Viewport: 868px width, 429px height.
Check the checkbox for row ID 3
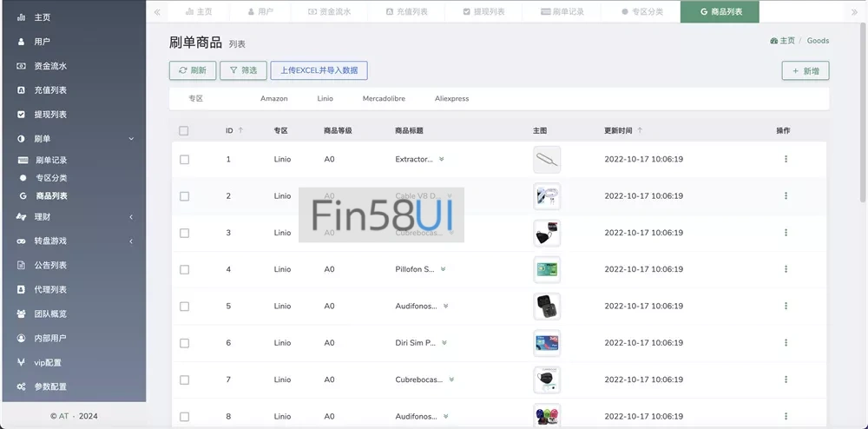click(x=184, y=233)
